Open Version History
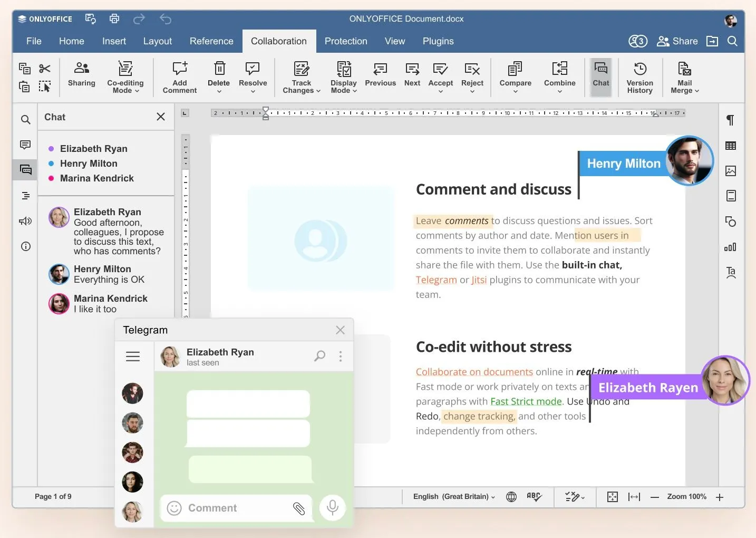756x538 pixels. point(640,77)
